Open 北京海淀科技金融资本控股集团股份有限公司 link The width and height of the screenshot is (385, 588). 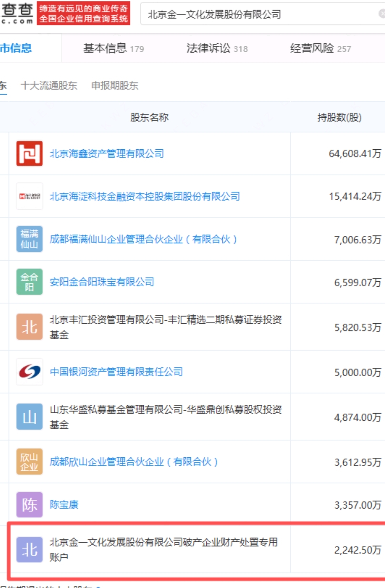(145, 196)
